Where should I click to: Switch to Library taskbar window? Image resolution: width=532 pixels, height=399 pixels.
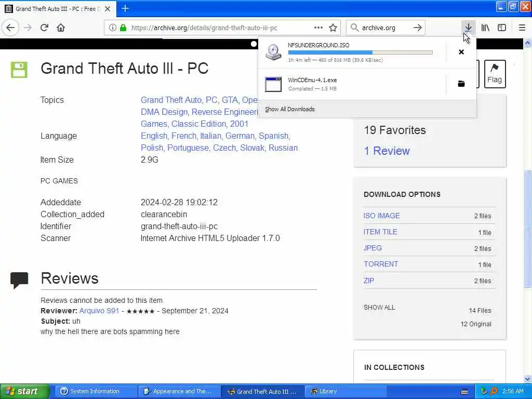tap(345, 392)
